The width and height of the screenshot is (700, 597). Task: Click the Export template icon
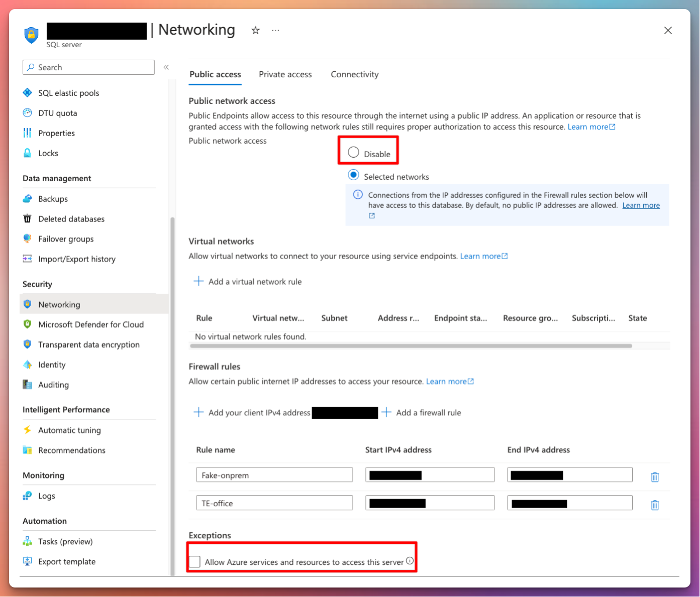[28, 562]
